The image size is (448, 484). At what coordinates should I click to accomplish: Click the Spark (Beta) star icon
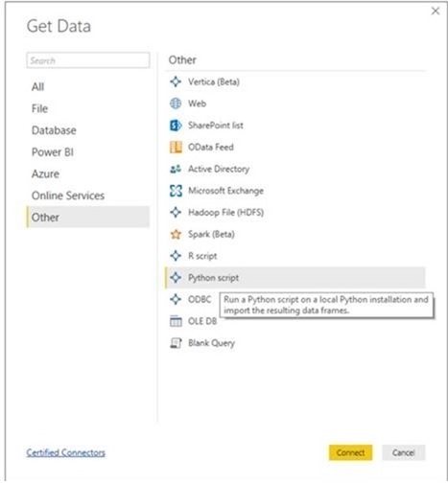tap(176, 234)
